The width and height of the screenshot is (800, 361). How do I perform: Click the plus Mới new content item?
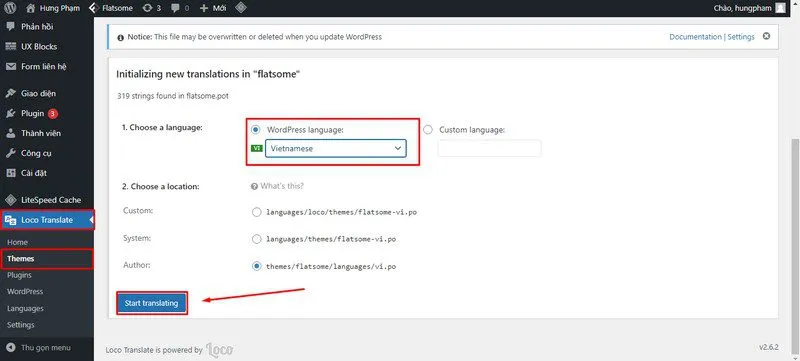212,8
